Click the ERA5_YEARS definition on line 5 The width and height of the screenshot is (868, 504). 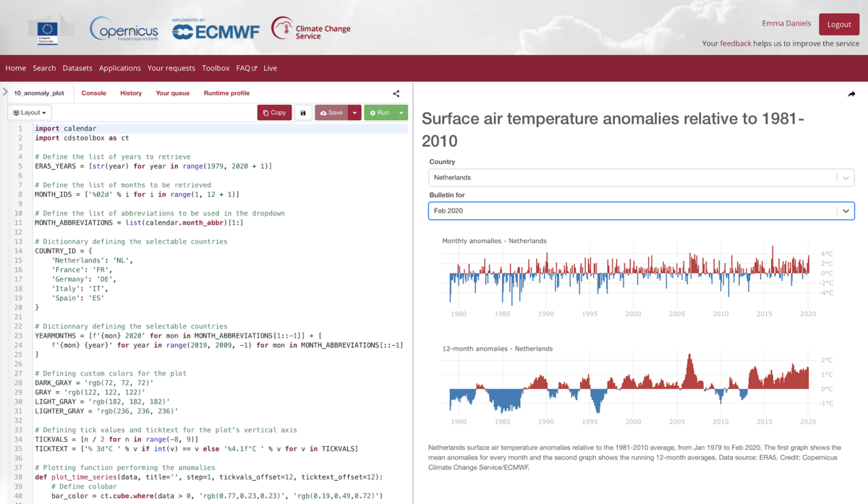(x=153, y=166)
